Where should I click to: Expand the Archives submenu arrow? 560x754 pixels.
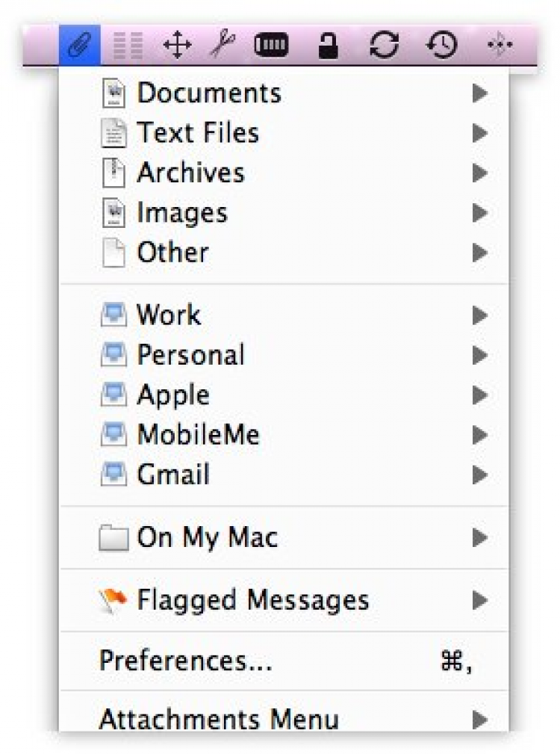pyautogui.click(x=479, y=173)
